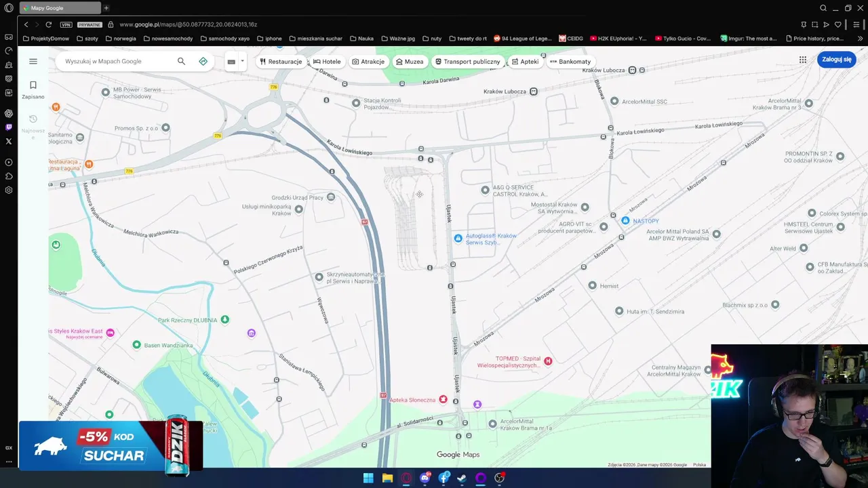Open the Nauka bookmarks folder

point(361,39)
